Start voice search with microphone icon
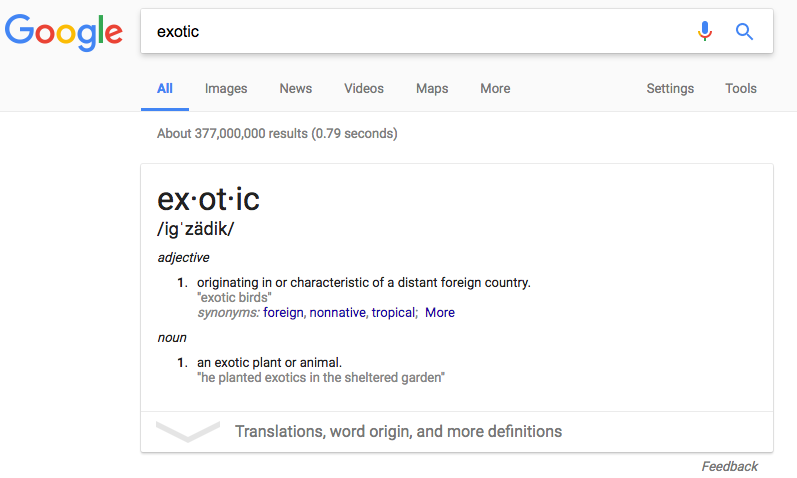 click(x=704, y=31)
